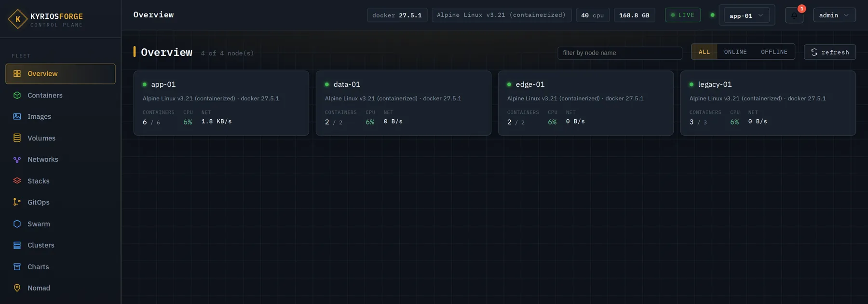Screen dimensions: 868x304
Task: Open the Containers menu label
Action: [x=45, y=96]
